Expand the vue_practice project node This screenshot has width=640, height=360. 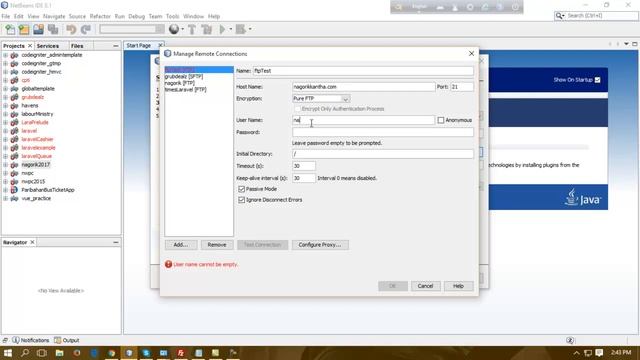5,198
